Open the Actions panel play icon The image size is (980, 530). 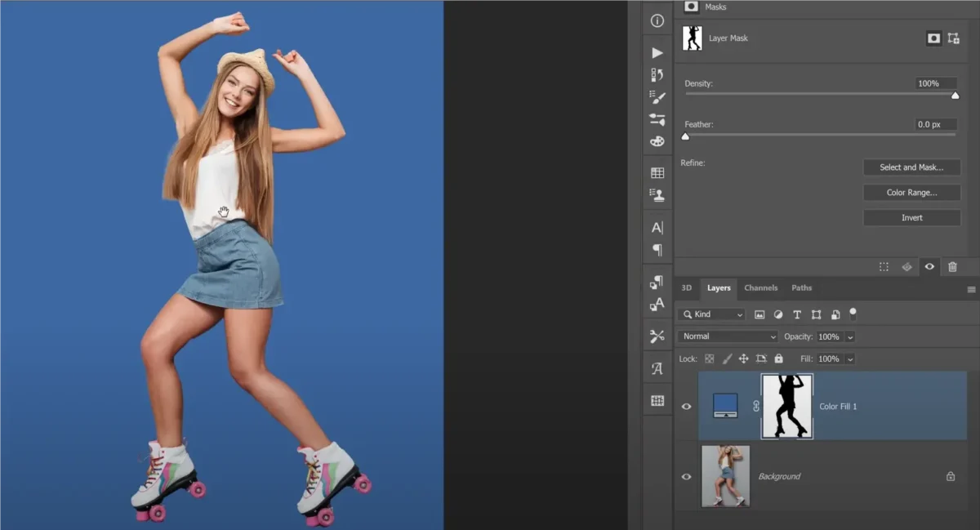[657, 52]
